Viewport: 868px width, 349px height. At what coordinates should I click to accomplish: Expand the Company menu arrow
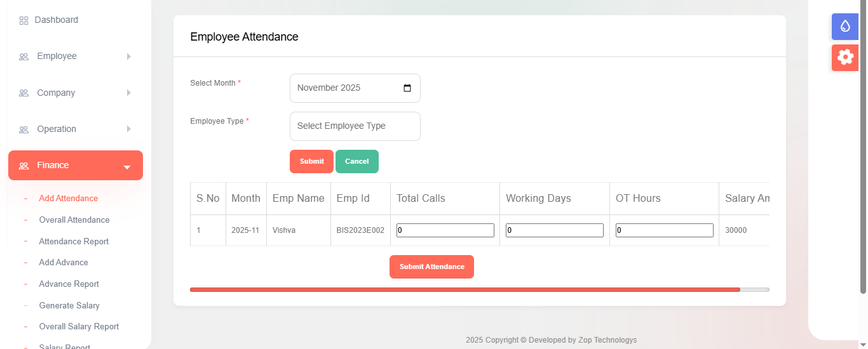click(x=128, y=93)
